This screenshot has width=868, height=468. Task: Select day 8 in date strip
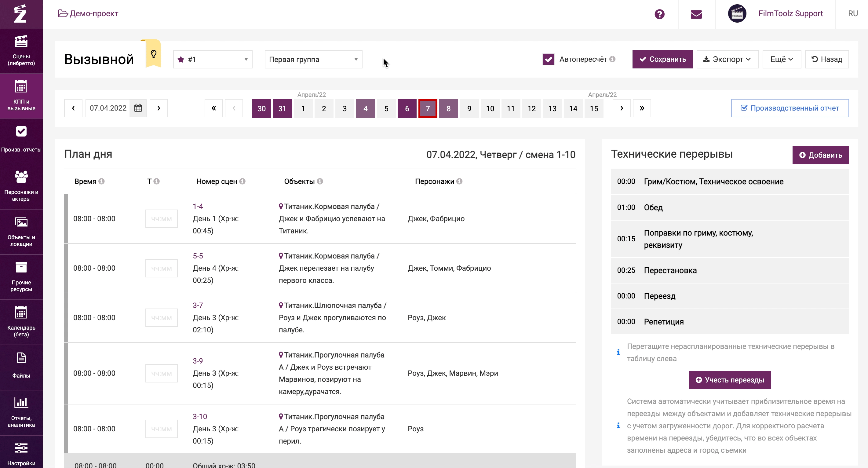pyautogui.click(x=448, y=108)
